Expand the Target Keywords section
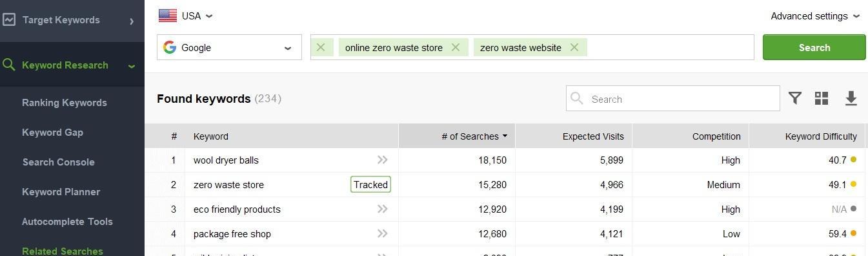The image size is (868, 256). coord(72,20)
